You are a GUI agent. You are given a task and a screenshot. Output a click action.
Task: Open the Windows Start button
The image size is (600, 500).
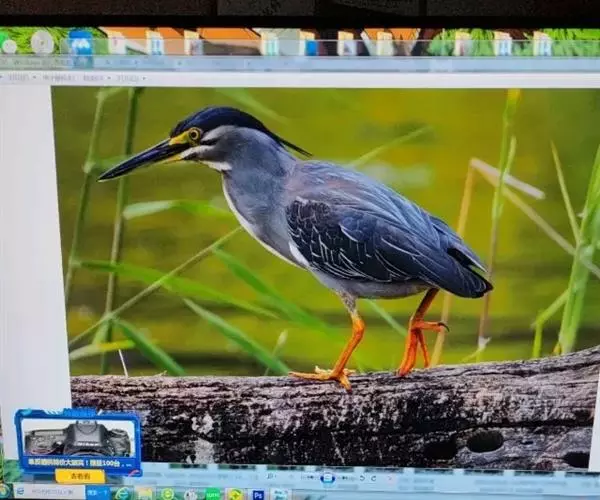click(6, 492)
